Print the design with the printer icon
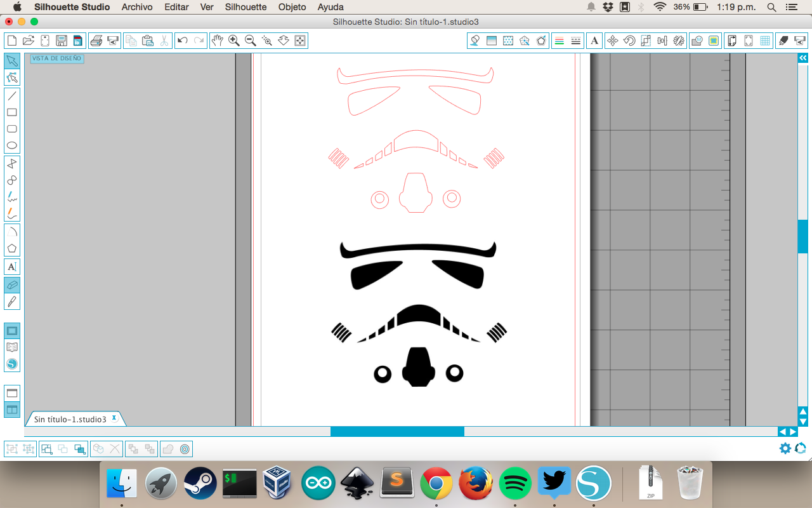The height and width of the screenshot is (508, 812). 96,41
